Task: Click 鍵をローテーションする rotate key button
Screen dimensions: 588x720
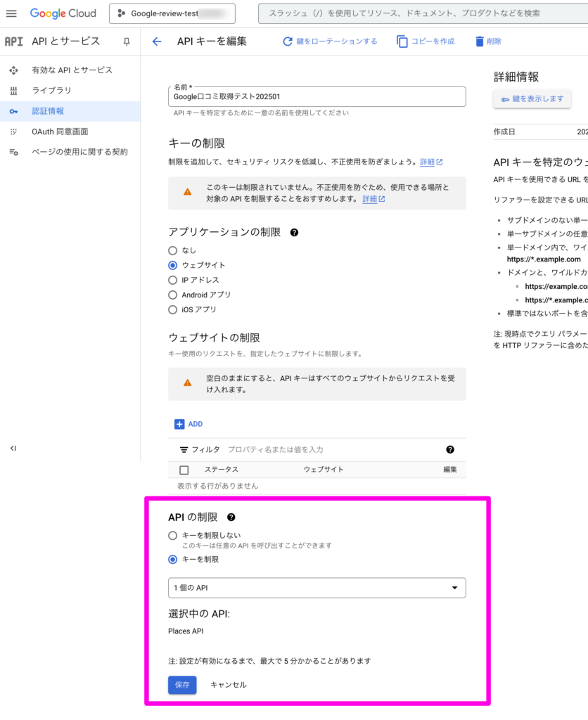Action: pyautogui.click(x=330, y=41)
